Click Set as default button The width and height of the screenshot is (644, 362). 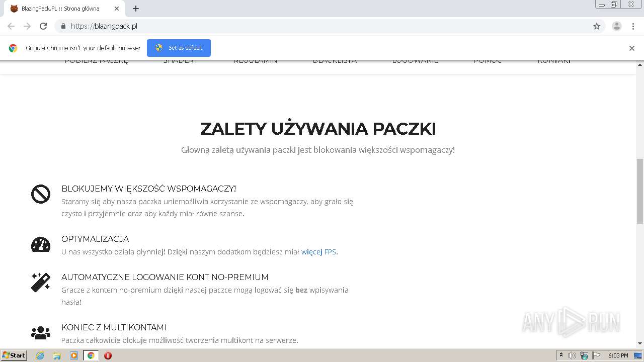179,48
